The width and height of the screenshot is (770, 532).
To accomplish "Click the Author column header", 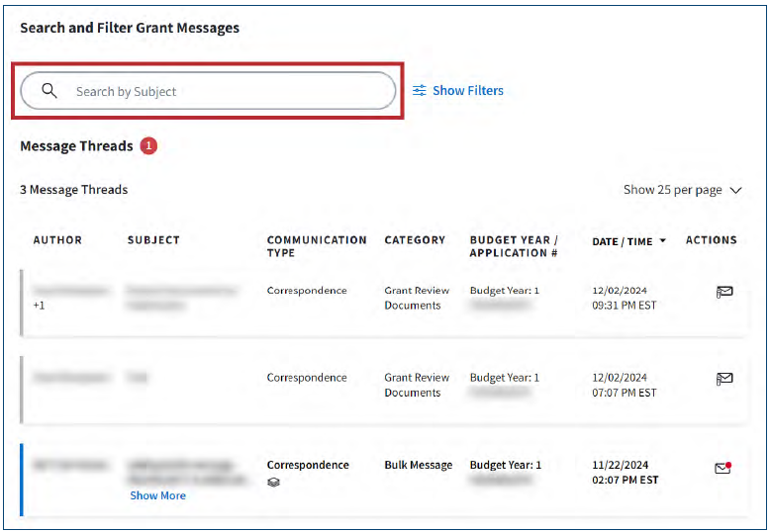I will (57, 240).
